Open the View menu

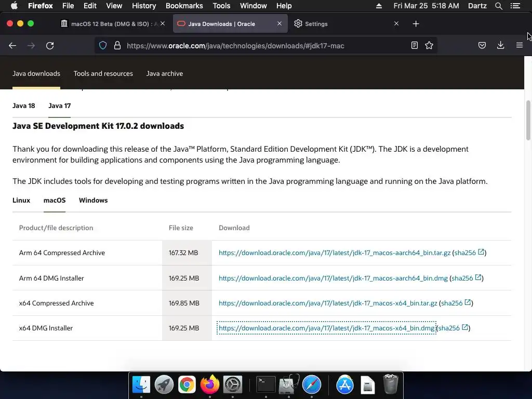pyautogui.click(x=114, y=6)
